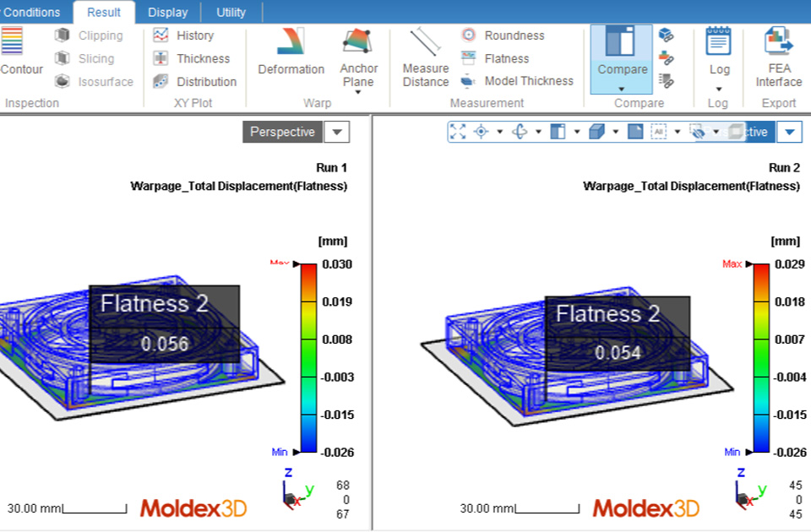Click the fit-to-window icon in right viewport toolbar
This screenshot has height=532, width=811.
458,132
